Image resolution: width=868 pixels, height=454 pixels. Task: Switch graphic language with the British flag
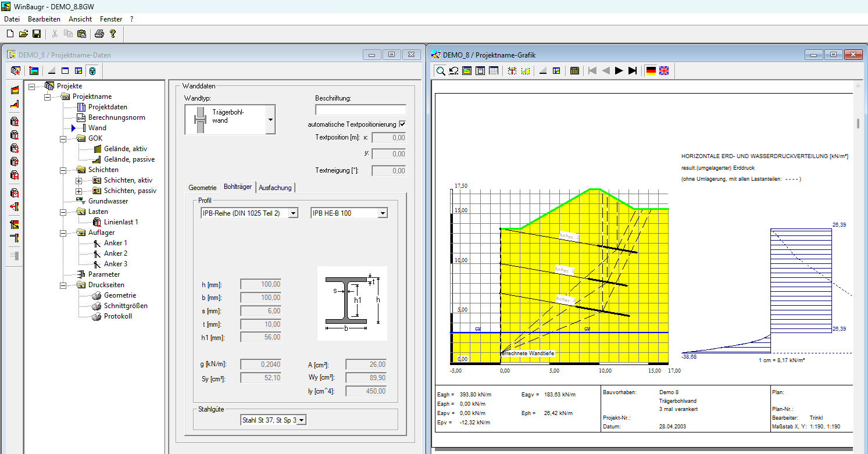coord(664,71)
